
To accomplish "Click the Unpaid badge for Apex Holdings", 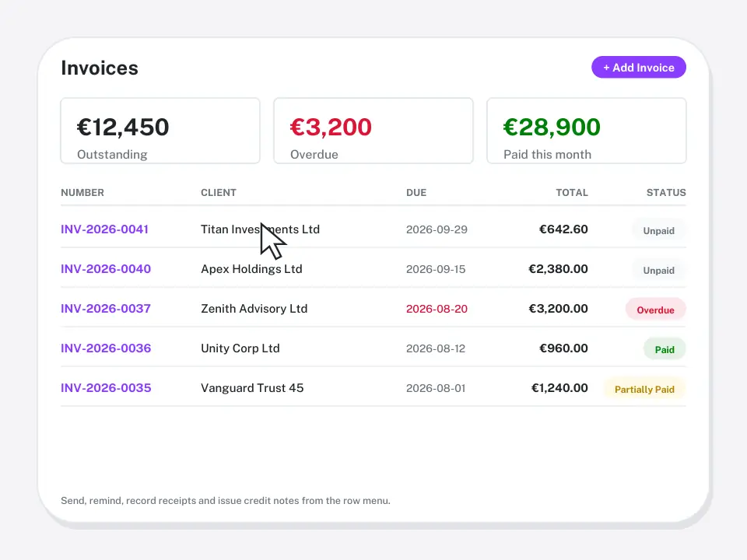I will coord(659,270).
